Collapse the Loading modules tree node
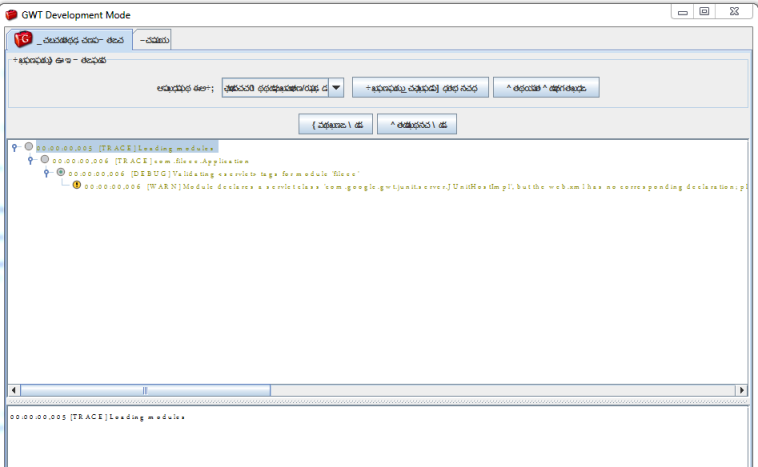758x467 pixels. [x=14, y=147]
